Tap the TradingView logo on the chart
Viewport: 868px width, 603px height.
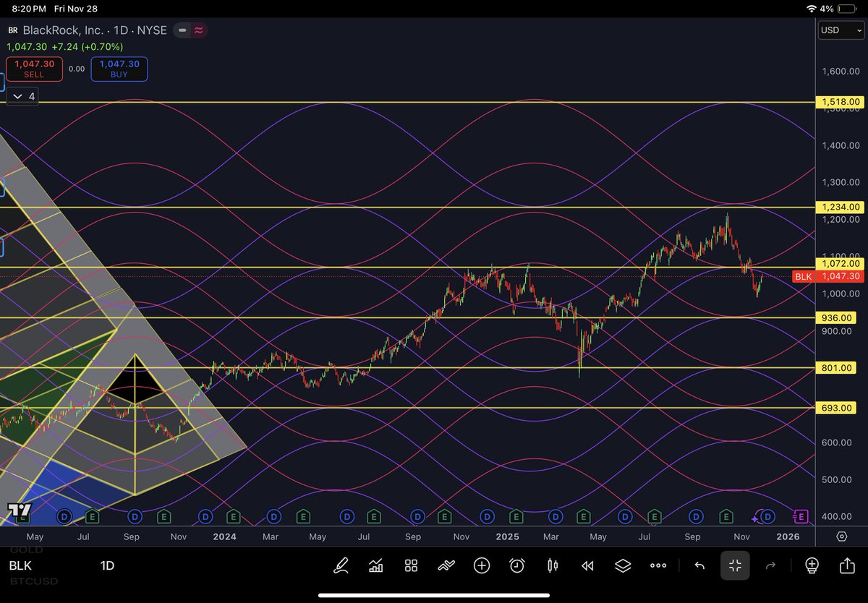tap(19, 511)
